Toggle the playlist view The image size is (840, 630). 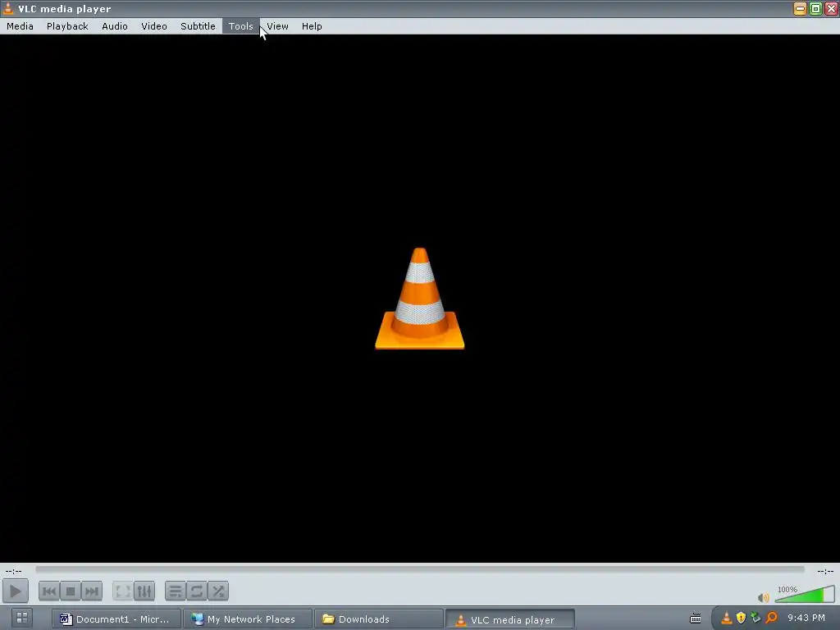[x=176, y=591]
